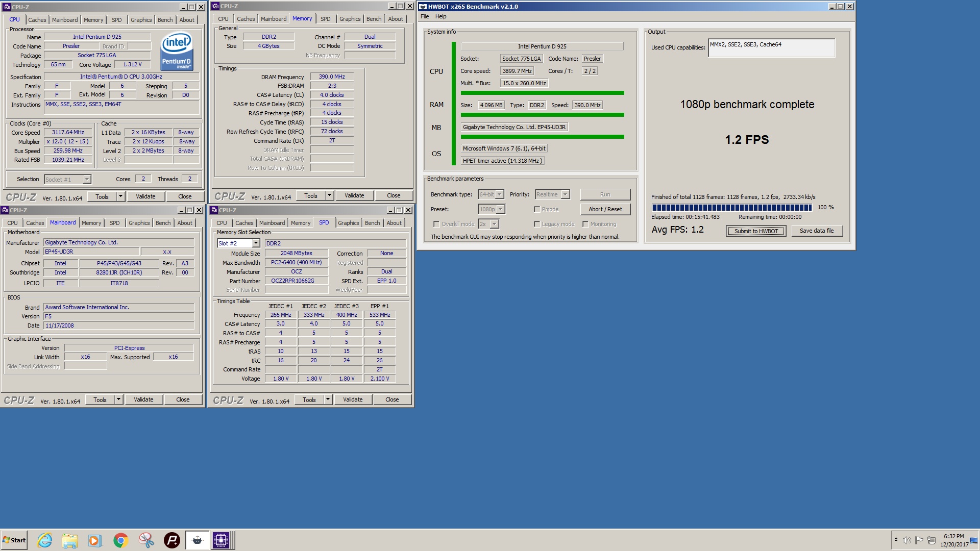The height and width of the screenshot is (551, 980).
Task: Switch to Caches tab in CPU-Z CPU window
Action: point(37,20)
